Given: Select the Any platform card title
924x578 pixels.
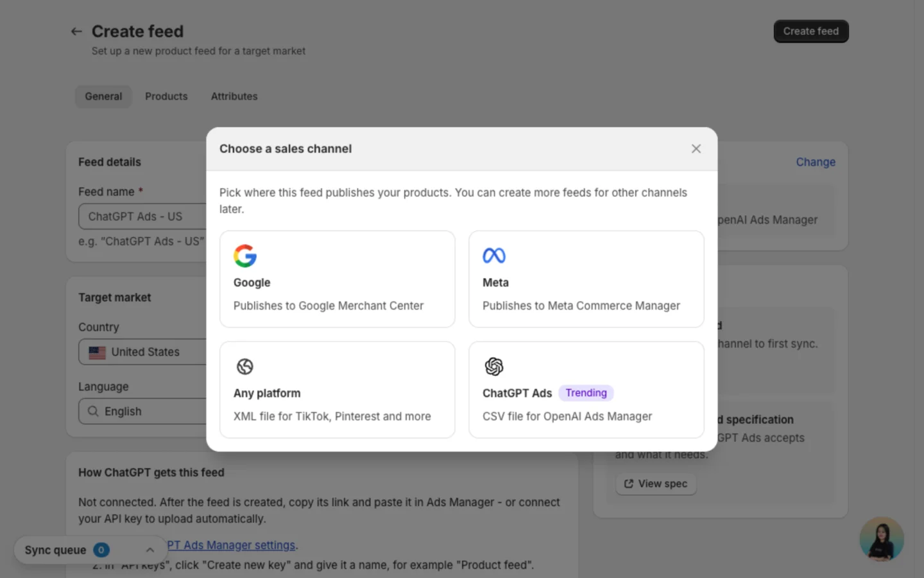Looking at the screenshot, I should (267, 393).
